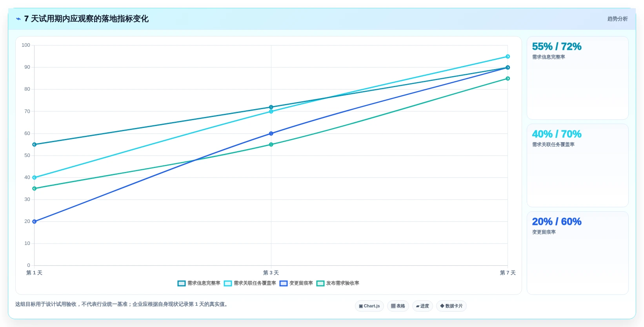Screen dimensions: 644x327
Task: Click the 需求信息完整率 legend color box
Action: (x=182, y=283)
